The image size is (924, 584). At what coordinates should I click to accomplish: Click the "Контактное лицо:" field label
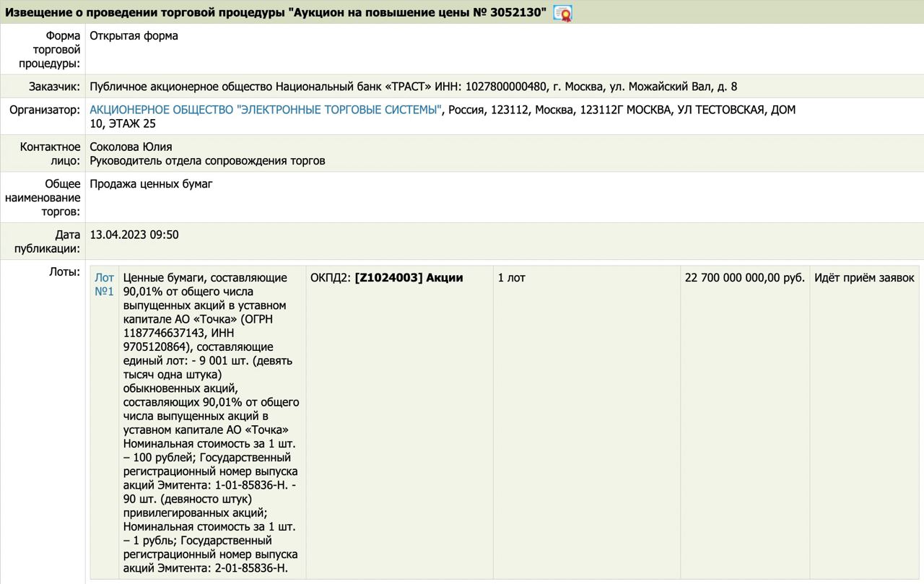click(x=50, y=154)
